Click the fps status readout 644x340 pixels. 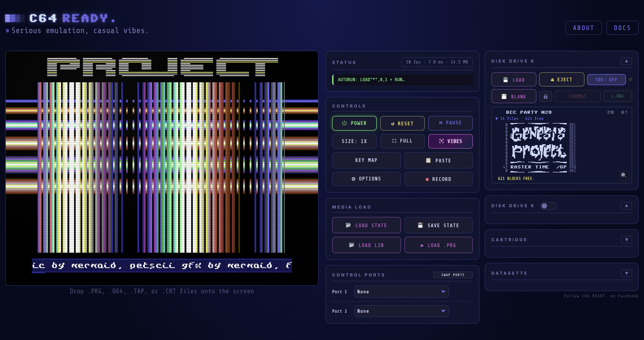click(x=437, y=62)
